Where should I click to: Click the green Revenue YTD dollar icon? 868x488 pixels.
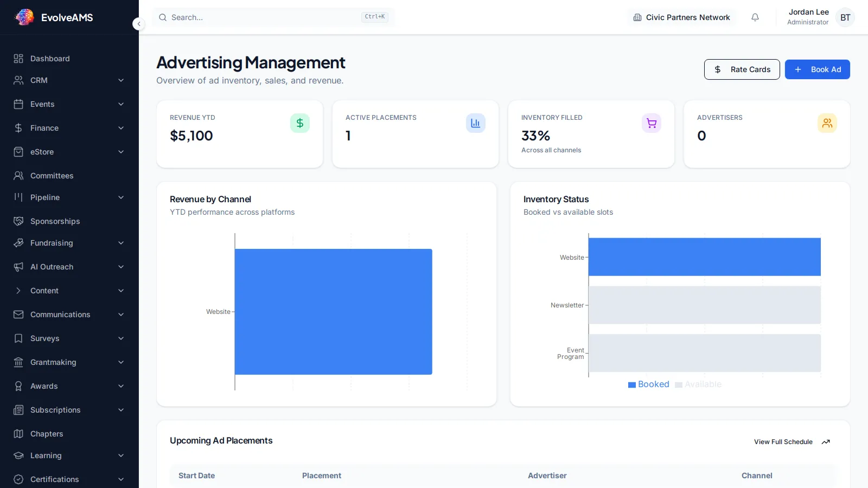pyautogui.click(x=300, y=123)
